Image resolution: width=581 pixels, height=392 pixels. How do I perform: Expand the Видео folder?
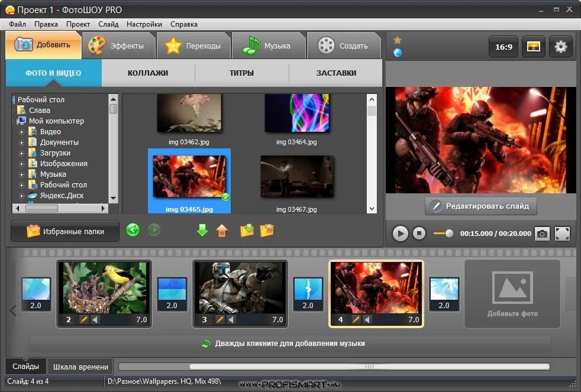coord(21,132)
